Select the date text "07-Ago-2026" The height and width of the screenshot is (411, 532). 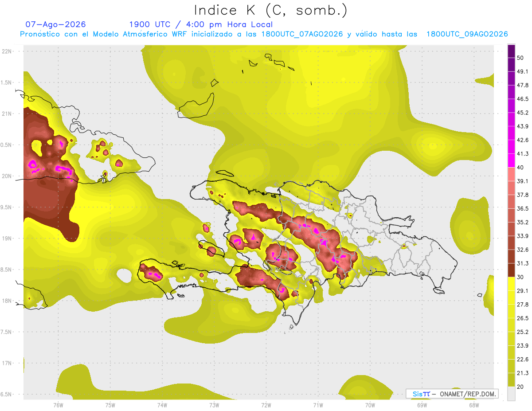(x=56, y=24)
